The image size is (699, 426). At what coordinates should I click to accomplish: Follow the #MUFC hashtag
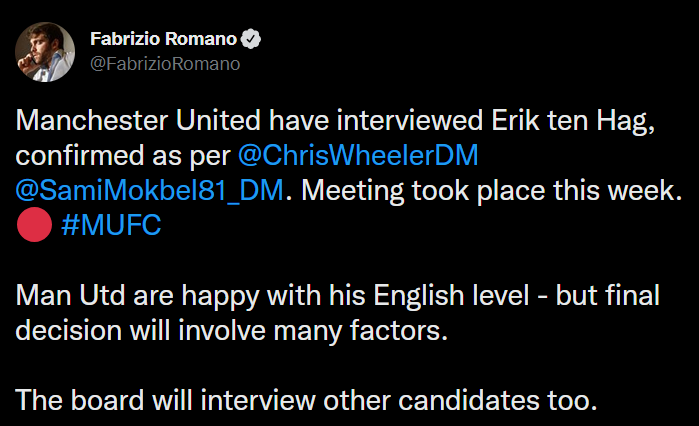(x=111, y=225)
